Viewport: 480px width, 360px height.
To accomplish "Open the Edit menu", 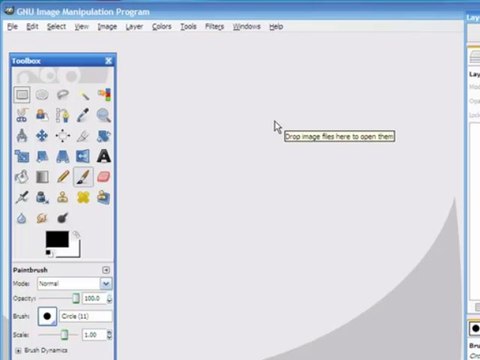I will click(x=32, y=27).
